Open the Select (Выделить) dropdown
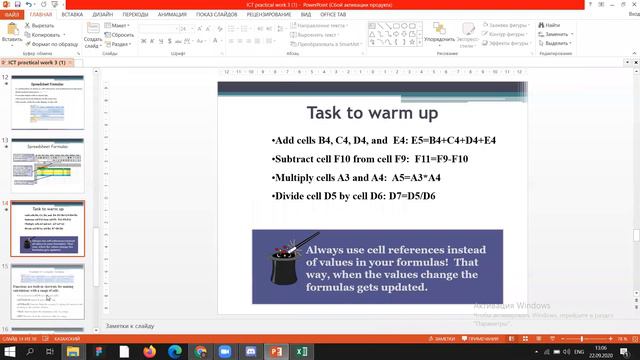 pyautogui.click(x=556, y=43)
